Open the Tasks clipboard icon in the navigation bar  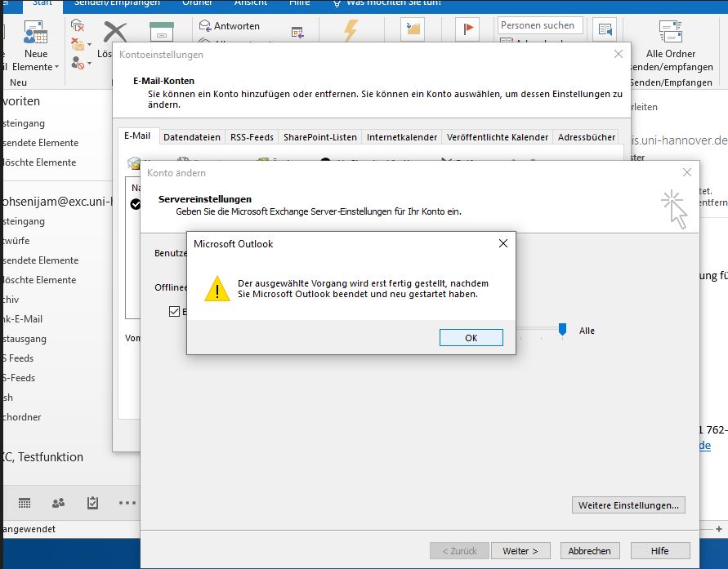(92, 503)
